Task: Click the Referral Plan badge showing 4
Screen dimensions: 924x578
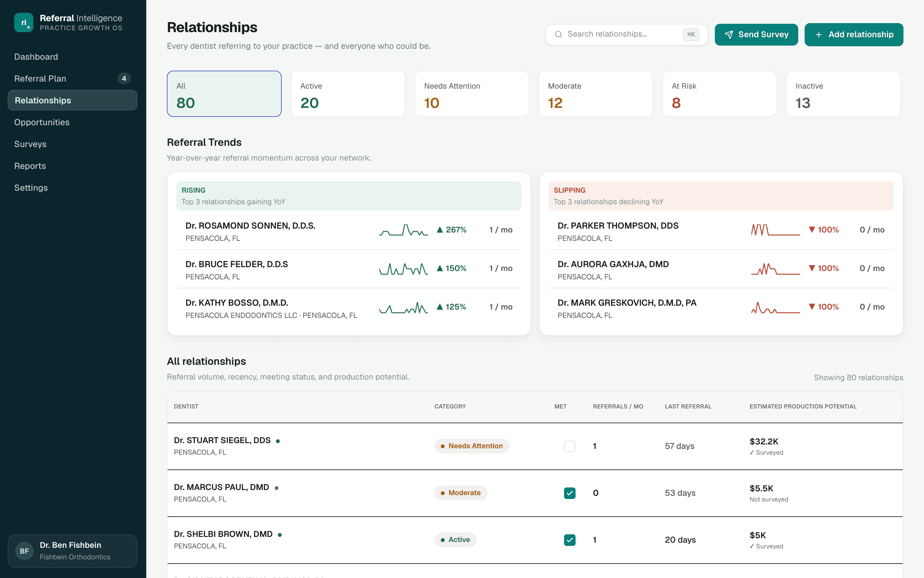Action: coord(124,78)
